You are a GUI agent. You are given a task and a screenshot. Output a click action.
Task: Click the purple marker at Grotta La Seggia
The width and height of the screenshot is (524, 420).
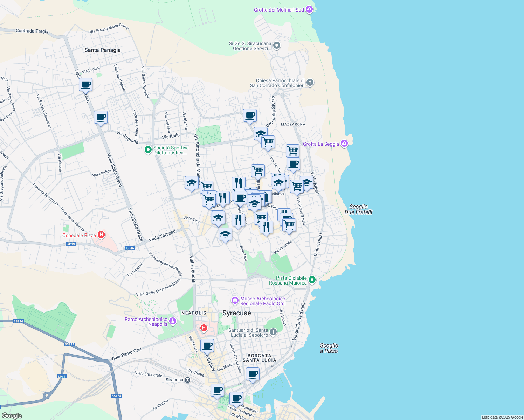pyautogui.click(x=344, y=143)
